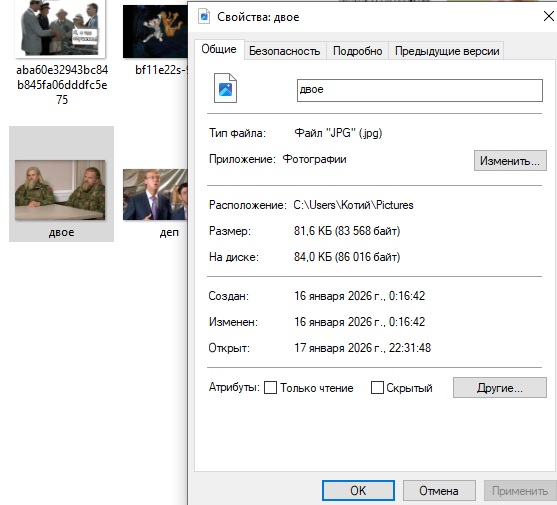Click the location path C:\Users\Котий\Pictures

(x=353, y=205)
